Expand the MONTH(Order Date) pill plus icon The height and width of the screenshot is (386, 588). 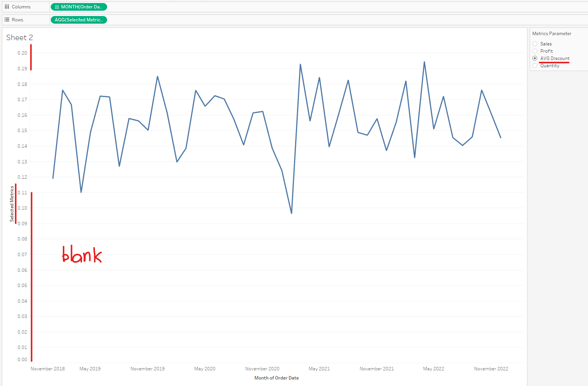(x=57, y=7)
